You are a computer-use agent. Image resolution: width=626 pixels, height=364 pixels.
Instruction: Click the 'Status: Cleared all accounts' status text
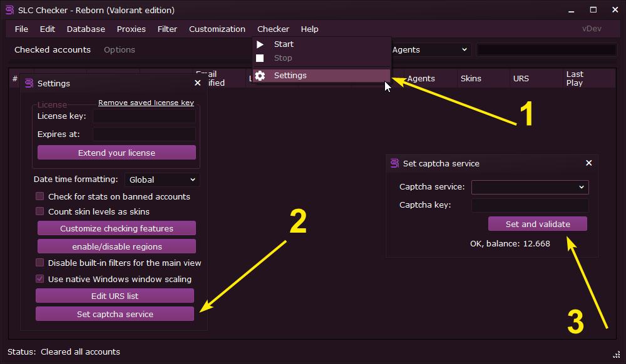pos(64,351)
